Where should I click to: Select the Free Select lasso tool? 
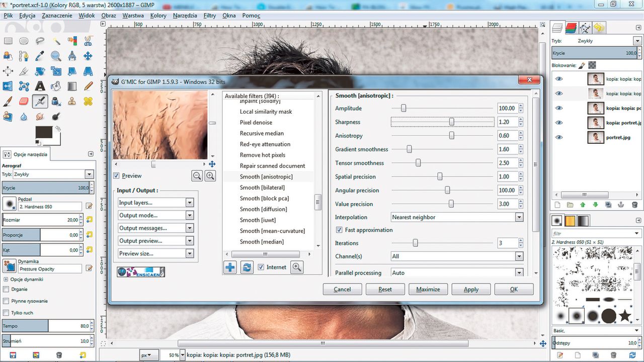pyautogui.click(x=40, y=41)
